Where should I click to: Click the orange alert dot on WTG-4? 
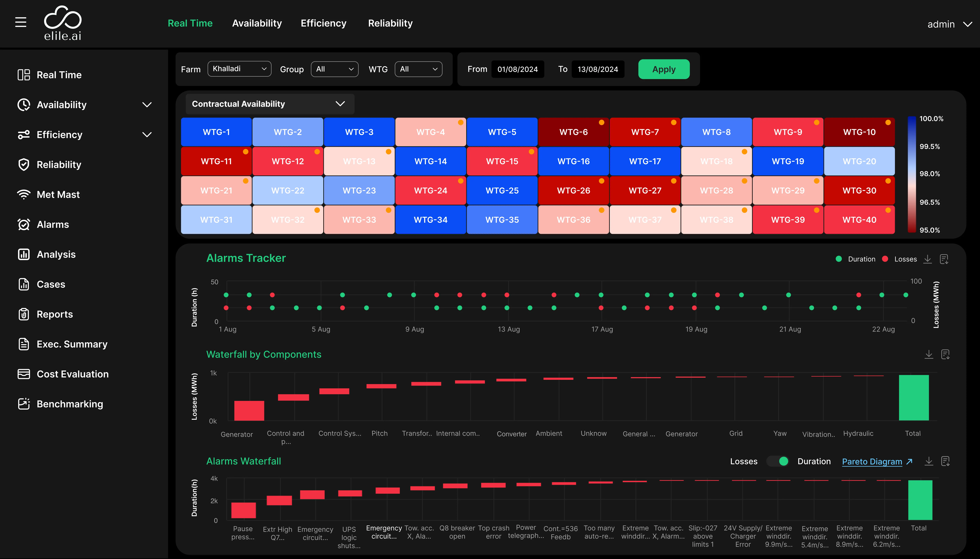[460, 122]
